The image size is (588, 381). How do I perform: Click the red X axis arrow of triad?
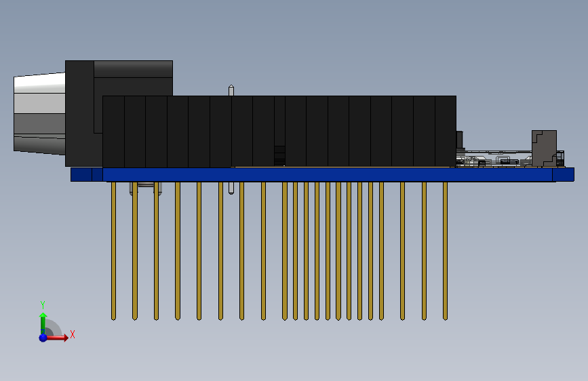pyautogui.click(x=57, y=338)
